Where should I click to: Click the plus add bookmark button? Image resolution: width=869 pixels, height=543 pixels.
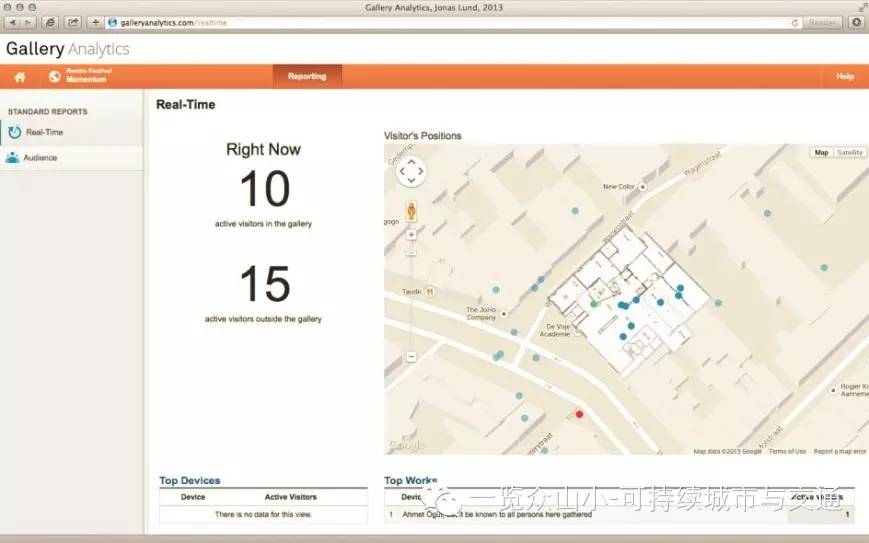(x=95, y=23)
